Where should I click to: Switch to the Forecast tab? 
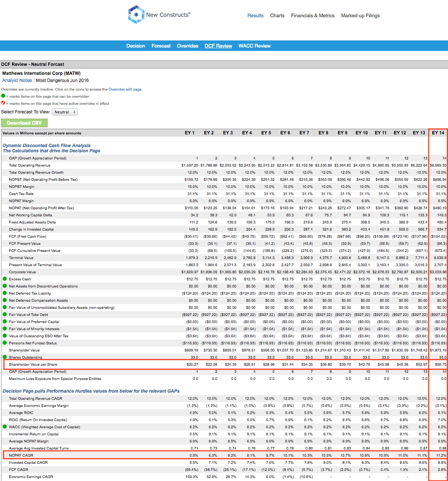[x=161, y=46]
